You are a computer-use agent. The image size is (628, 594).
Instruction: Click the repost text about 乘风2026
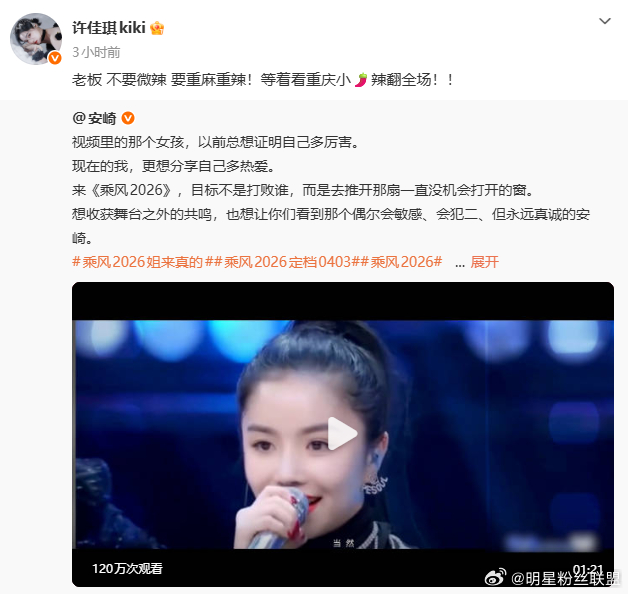click(330, 190)
